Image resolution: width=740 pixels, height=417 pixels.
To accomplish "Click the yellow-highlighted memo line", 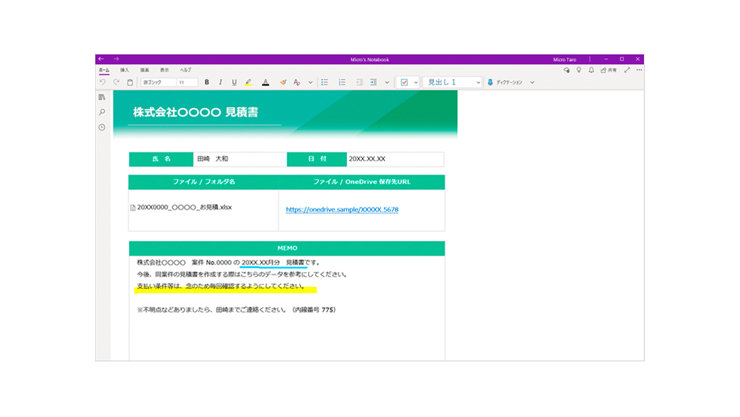I will [x=221, y=286].
